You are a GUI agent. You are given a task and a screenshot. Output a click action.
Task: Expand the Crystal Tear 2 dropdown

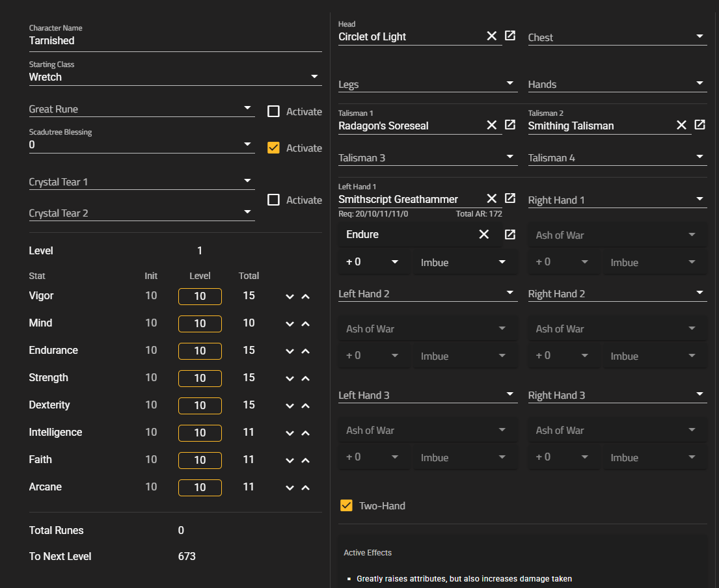[x=142, y=213]
